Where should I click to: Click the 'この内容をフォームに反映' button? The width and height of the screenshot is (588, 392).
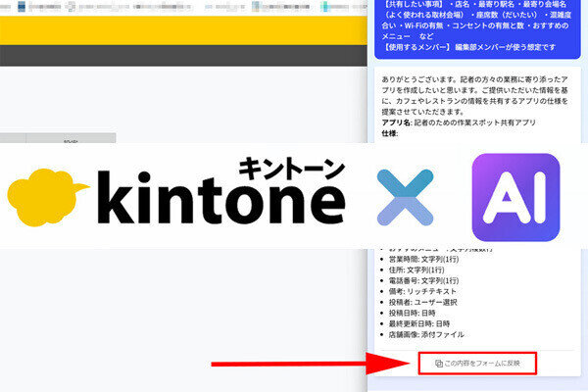coord(477,364)
